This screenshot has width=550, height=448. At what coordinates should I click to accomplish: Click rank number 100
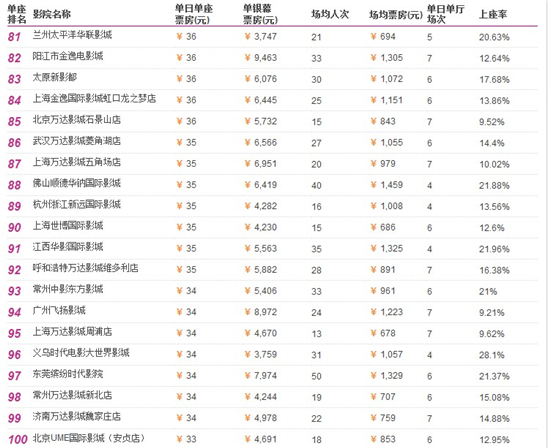click(18, 439)
